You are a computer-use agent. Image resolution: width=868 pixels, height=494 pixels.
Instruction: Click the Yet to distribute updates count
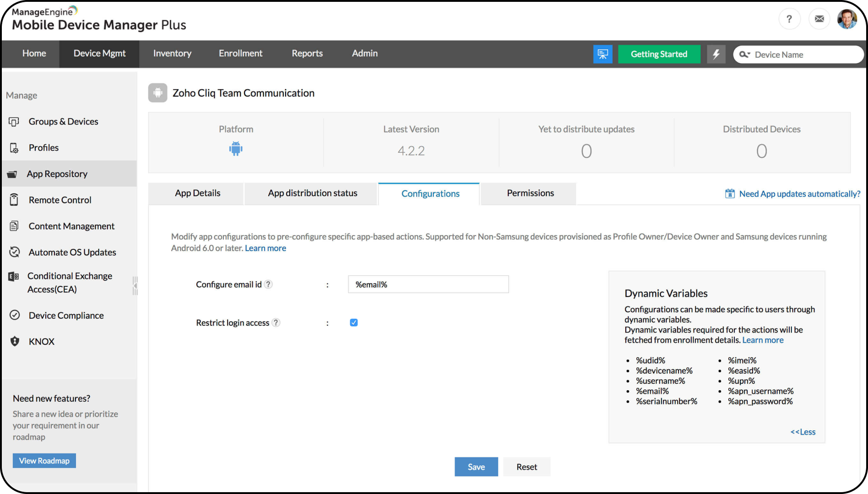point(586,151)
